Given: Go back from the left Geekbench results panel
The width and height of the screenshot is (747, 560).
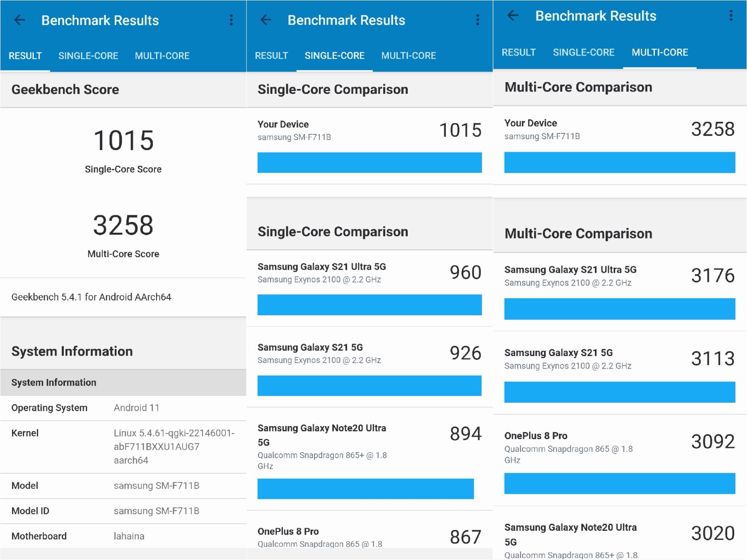Looking at the screenshot, I should tap(19, 20).
